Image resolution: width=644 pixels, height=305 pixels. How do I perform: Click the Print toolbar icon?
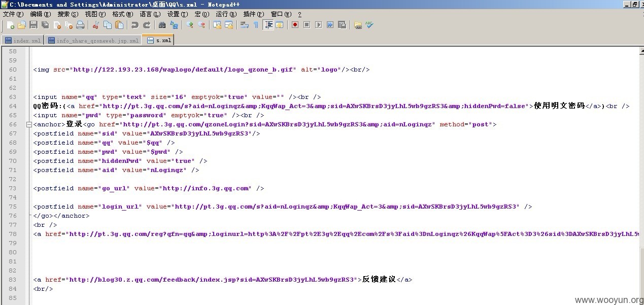tap(80, 25)
